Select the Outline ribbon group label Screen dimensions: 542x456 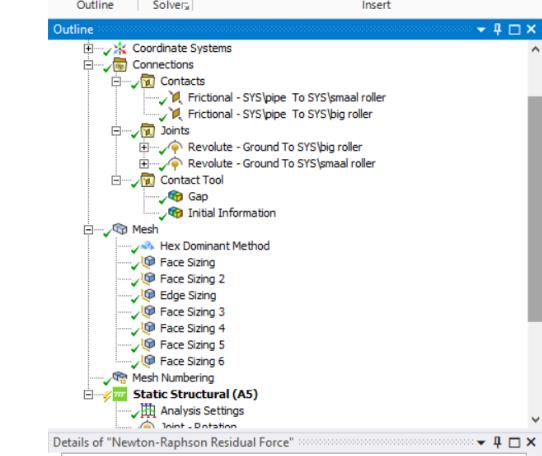95,5
